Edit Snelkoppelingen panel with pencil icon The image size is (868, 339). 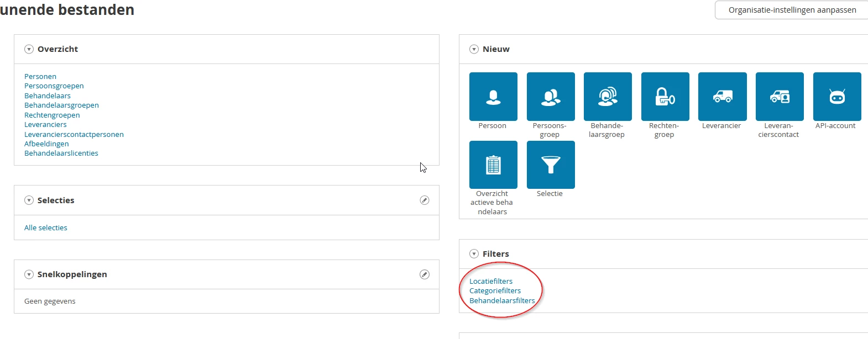(425, 274)
